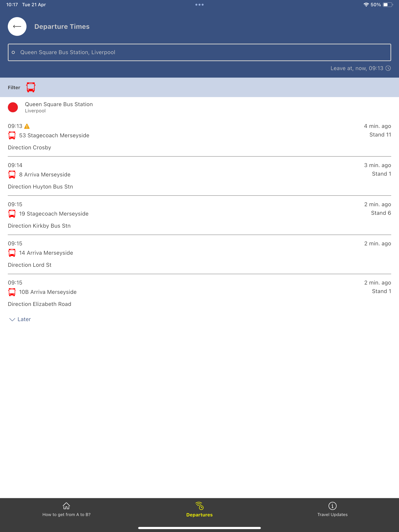Screen dimensions: 399x532
Task: Select the '53 Stagecoach Merseyside' departure
Action: pos(199,137)
